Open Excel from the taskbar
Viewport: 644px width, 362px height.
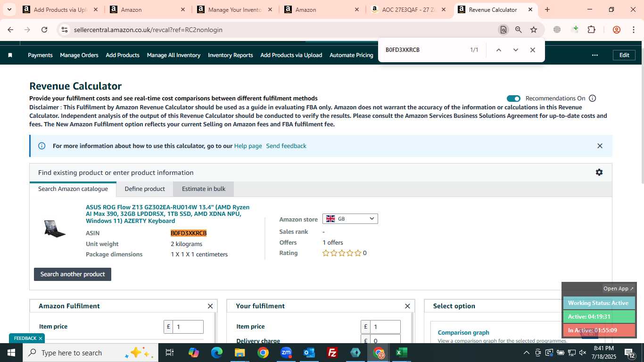coord(402,353)
